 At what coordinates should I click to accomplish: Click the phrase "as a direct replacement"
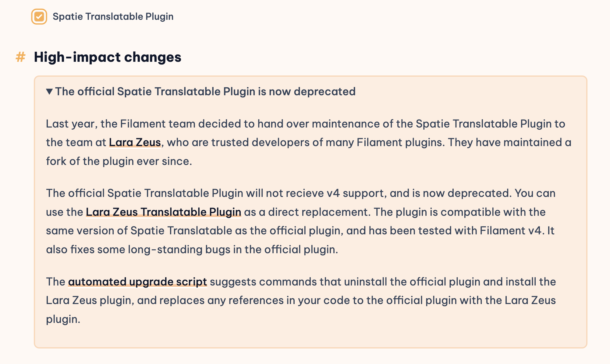pos(307,212)
